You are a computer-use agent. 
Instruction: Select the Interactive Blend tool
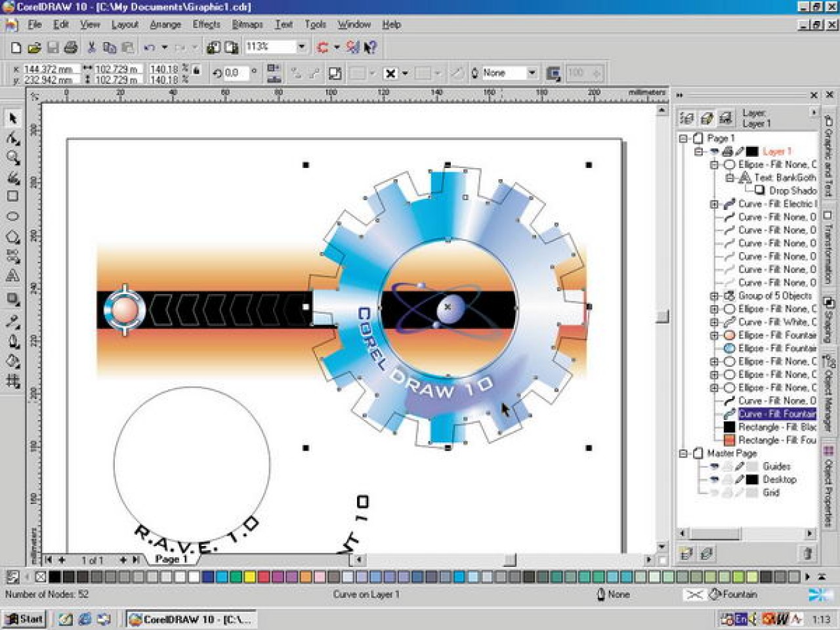click(x=12, y=299)
